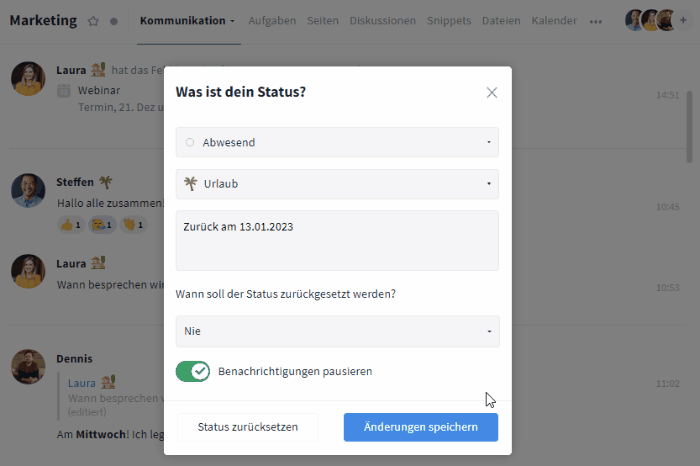Click Status zurücksetzen button
Screen dimensions: 700x466
click(x=248, y=427)
